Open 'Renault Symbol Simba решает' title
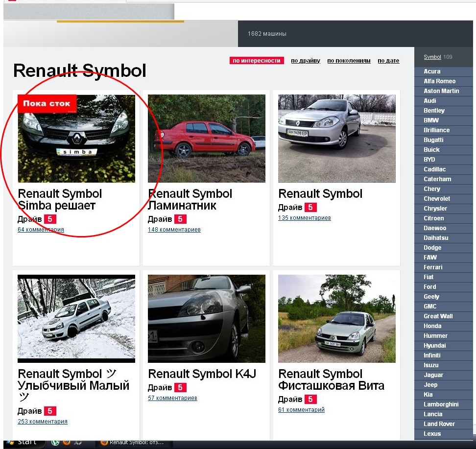This screenshot has height=449, width=476. point(60,199)
